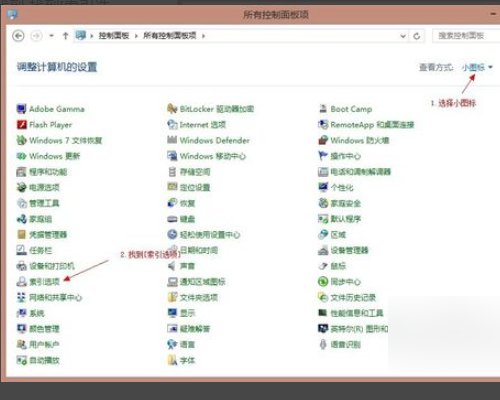The image size is (500, 400).
Task: Open 英特尔(R) 图形 item
Action: tap(353, 328)
